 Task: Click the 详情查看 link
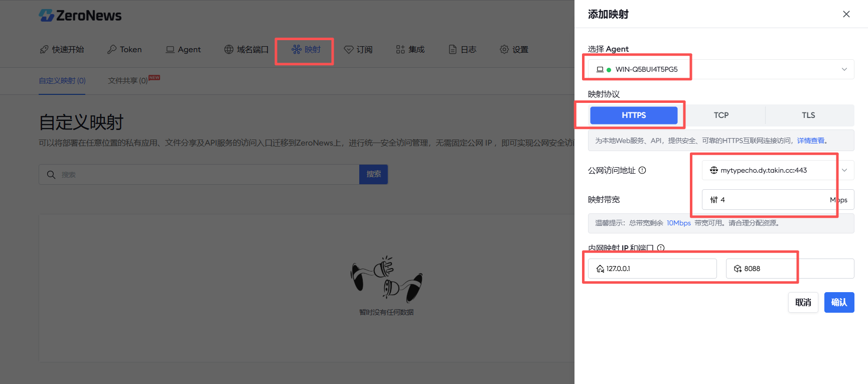811,141
